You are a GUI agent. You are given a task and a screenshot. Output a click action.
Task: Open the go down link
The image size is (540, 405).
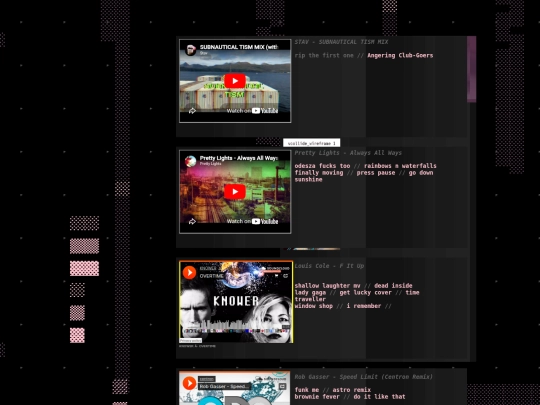421,173
